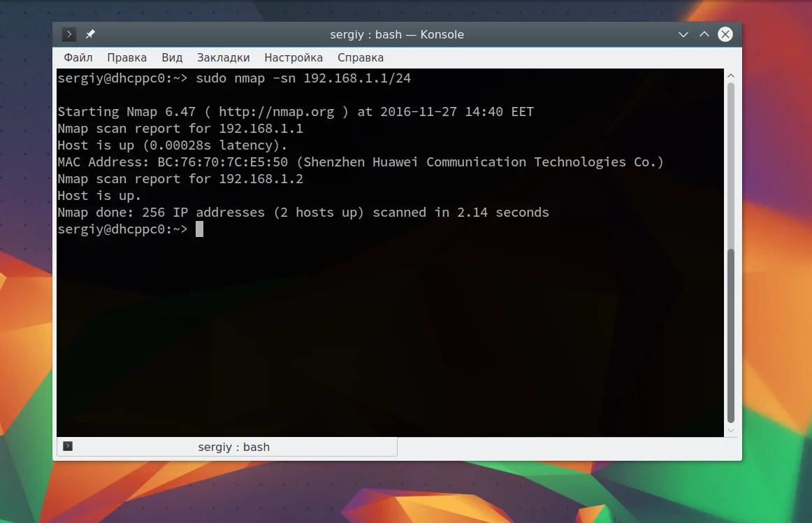
Task: Open the Файл menu
Action: point(78,57)
